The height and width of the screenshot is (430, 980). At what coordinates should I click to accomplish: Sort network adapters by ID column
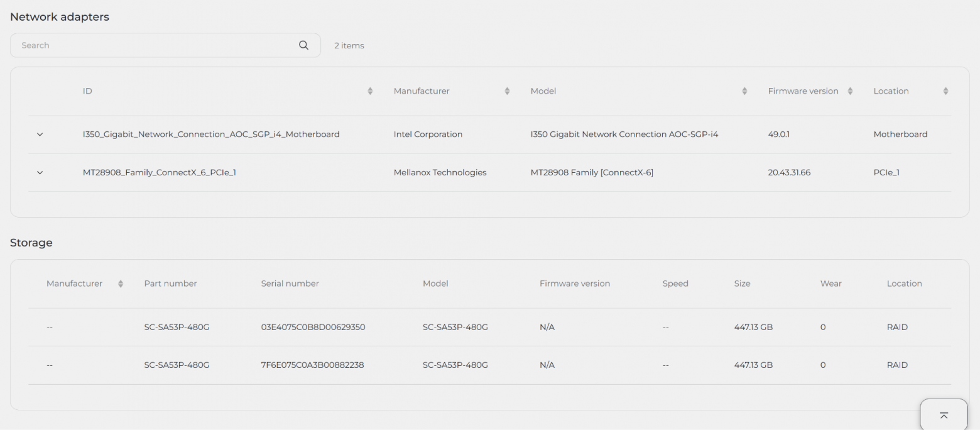(x=370, y=91)
